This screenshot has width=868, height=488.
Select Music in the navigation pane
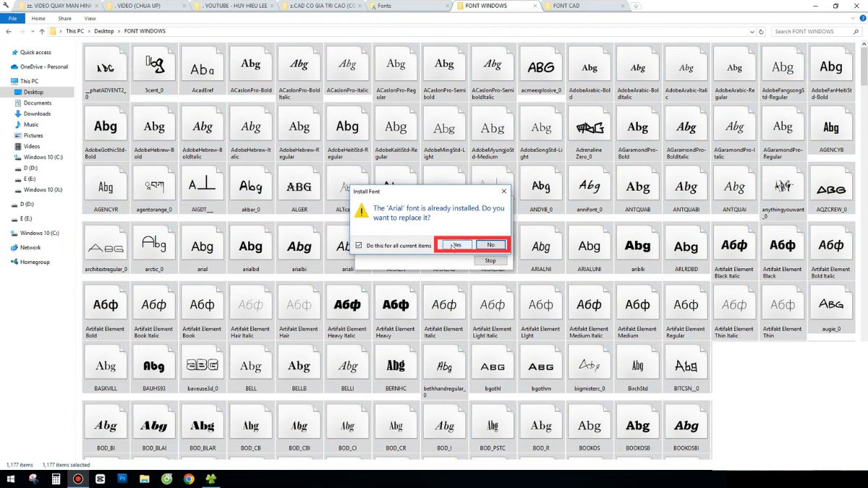[31, 124]
